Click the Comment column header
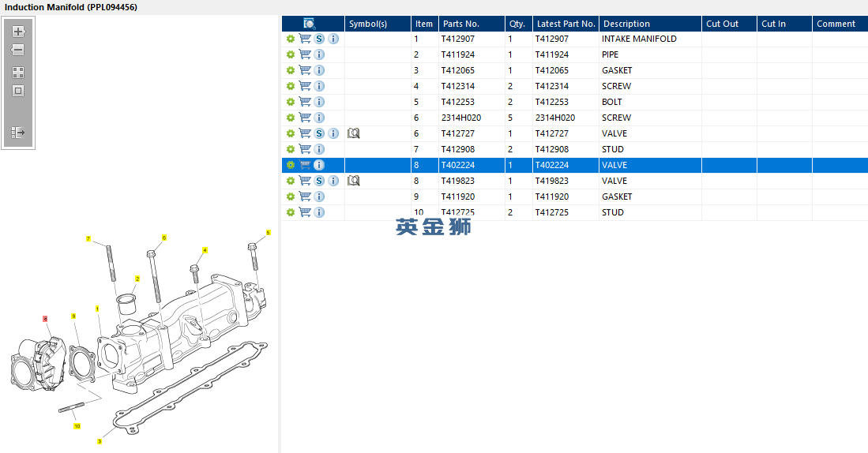868x453 pixels. pyautogui.click(x=840, y=24)
